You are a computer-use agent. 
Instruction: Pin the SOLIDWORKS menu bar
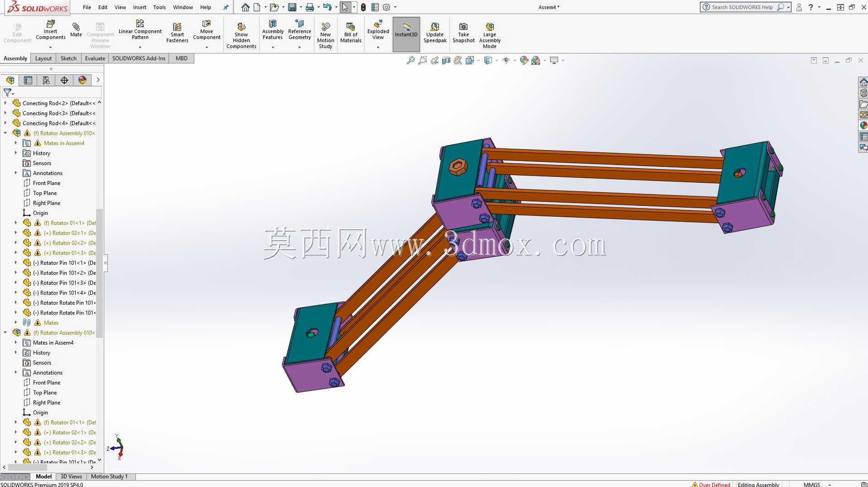(x=226, y=7)
